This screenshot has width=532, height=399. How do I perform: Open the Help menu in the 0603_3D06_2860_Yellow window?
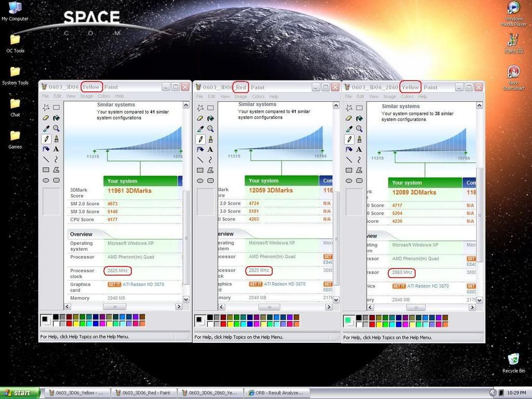pyautogui.click(x=422, y=96)
